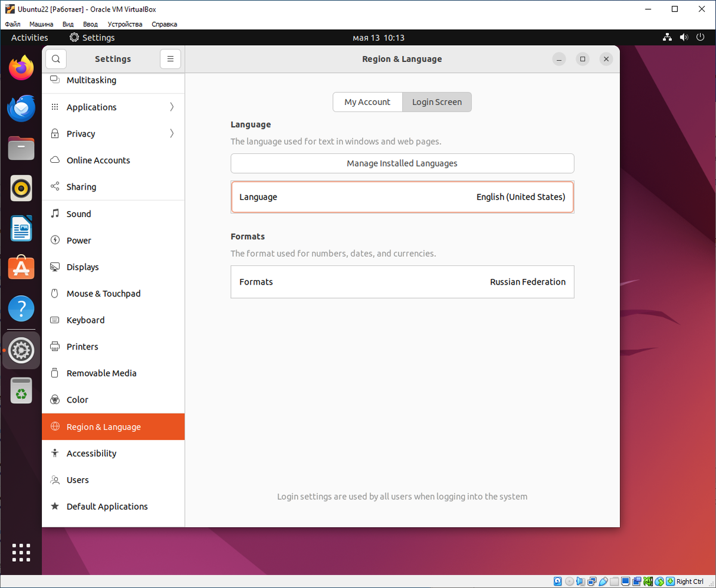This screenshot has width=716, height=588.
Task: Switch to the Login Screen tab
Action: (x=437, y=102)
